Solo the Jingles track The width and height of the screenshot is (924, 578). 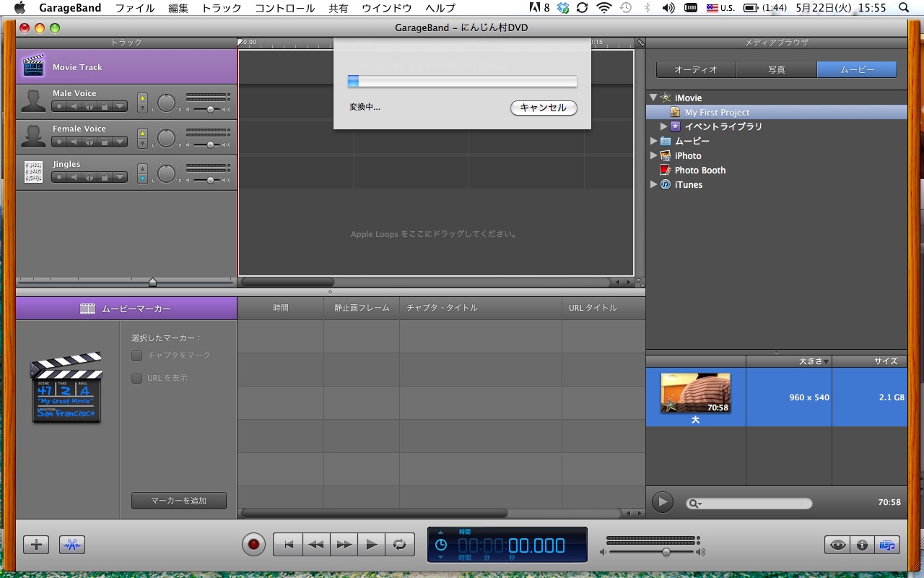click(x=90, y=177)
